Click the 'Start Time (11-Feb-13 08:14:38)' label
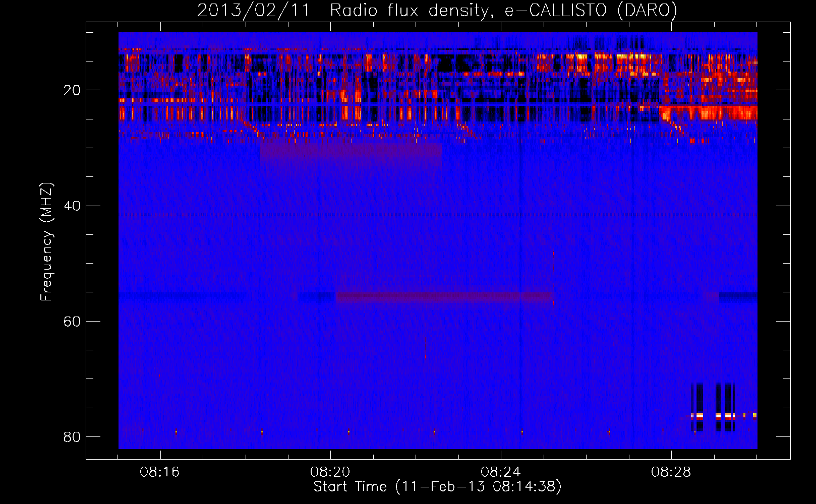Viewport: 816px width, 504px height. (437, 487)
